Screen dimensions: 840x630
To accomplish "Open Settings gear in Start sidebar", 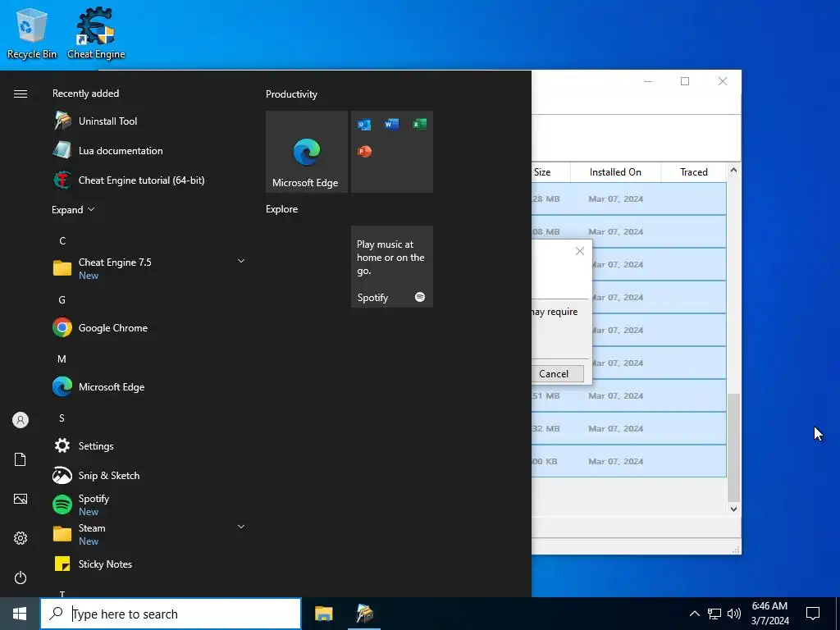I will [x=21, y=538].
